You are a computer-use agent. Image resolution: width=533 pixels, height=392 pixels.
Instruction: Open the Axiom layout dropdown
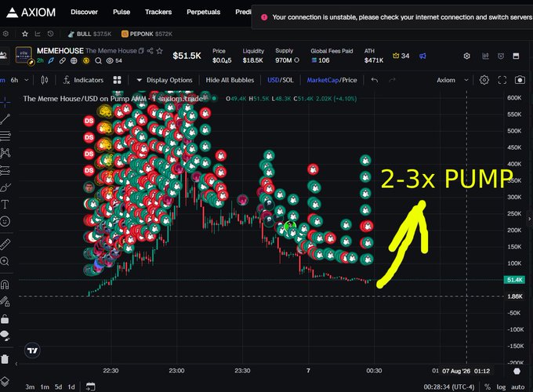(x=452, y=80)
